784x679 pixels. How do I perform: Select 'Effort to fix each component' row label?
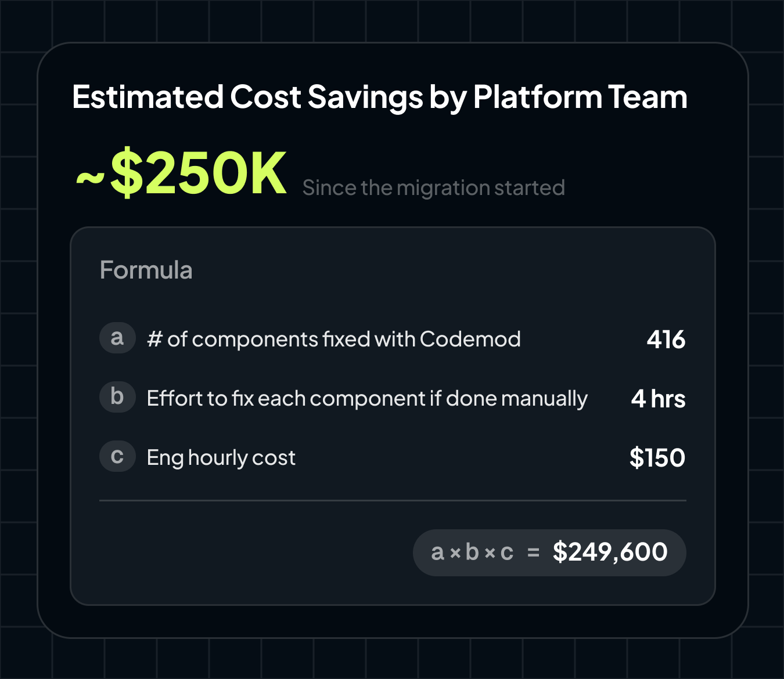367,399
